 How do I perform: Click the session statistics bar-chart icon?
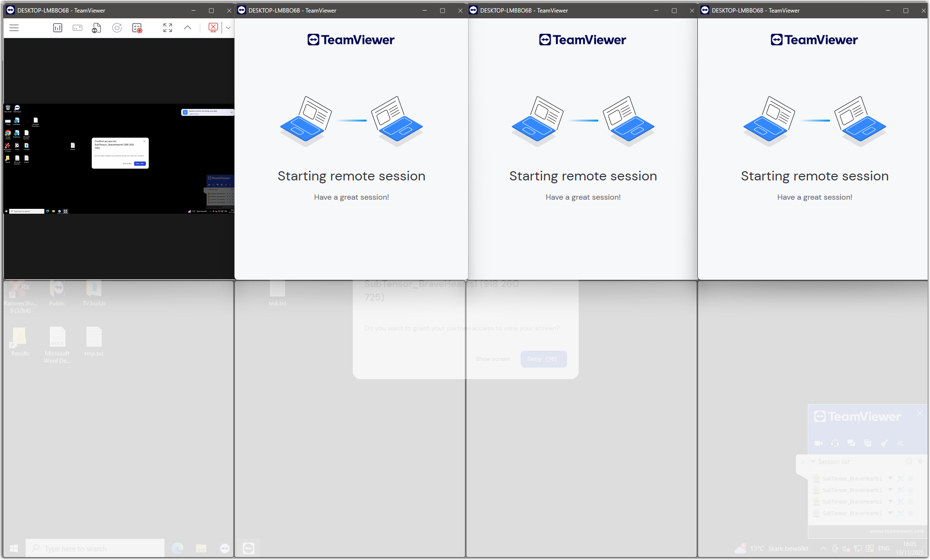(57, 28)
